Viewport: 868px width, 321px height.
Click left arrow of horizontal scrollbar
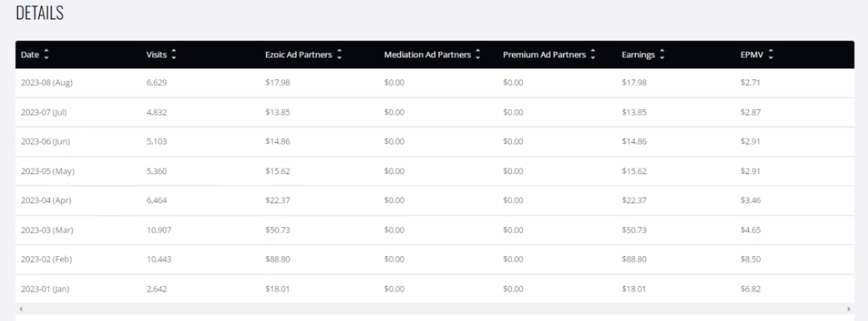click(x=21, y=309)
